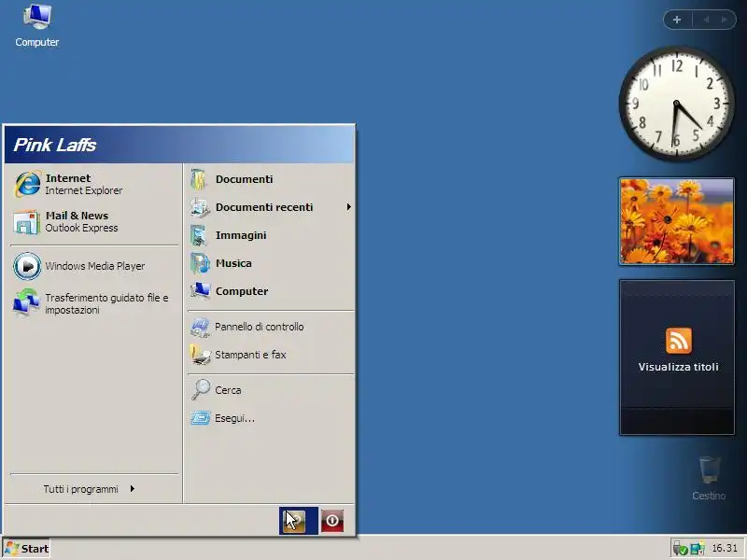Screen dimensions: 747x560
Task: Open Pannello di controllo icon
Action: coord(200,327)
